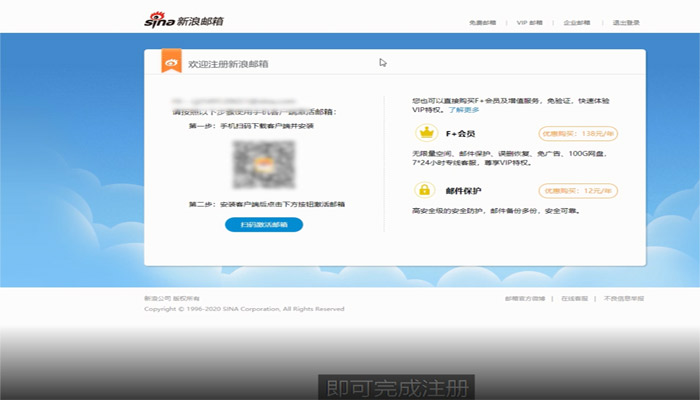
Task: Open 免费邮箱 in top navigation
Action: click(x=482, y=23)
